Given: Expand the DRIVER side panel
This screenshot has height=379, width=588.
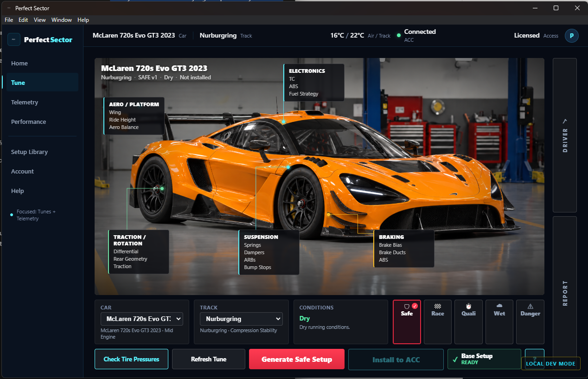Looking at the screenshot, I should point(565,135).
